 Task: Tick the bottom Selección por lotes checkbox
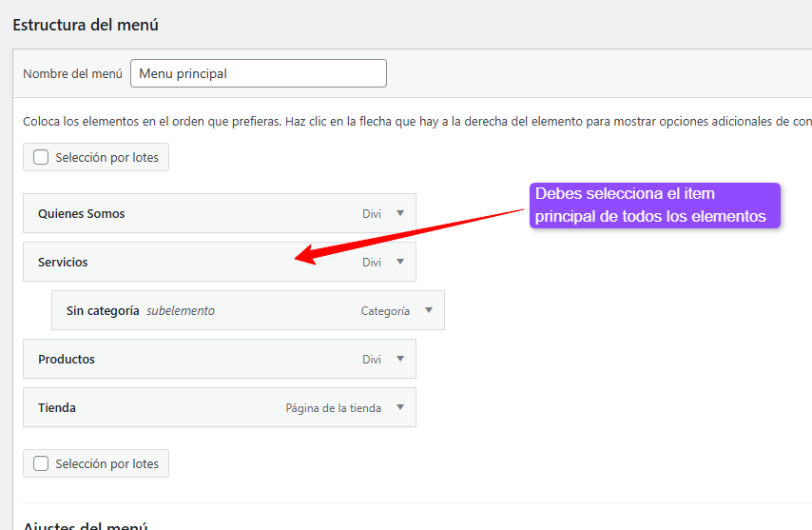tap(41, 463)
